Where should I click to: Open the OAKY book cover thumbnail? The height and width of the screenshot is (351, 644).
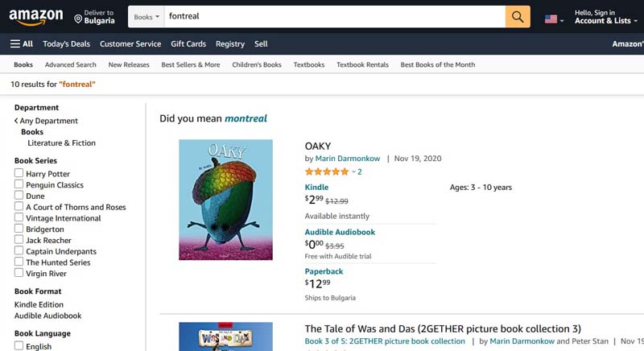click(225, 200)
